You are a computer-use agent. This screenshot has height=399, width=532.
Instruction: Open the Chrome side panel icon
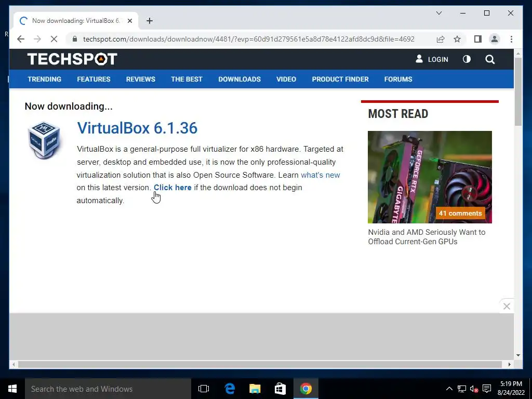478,39
